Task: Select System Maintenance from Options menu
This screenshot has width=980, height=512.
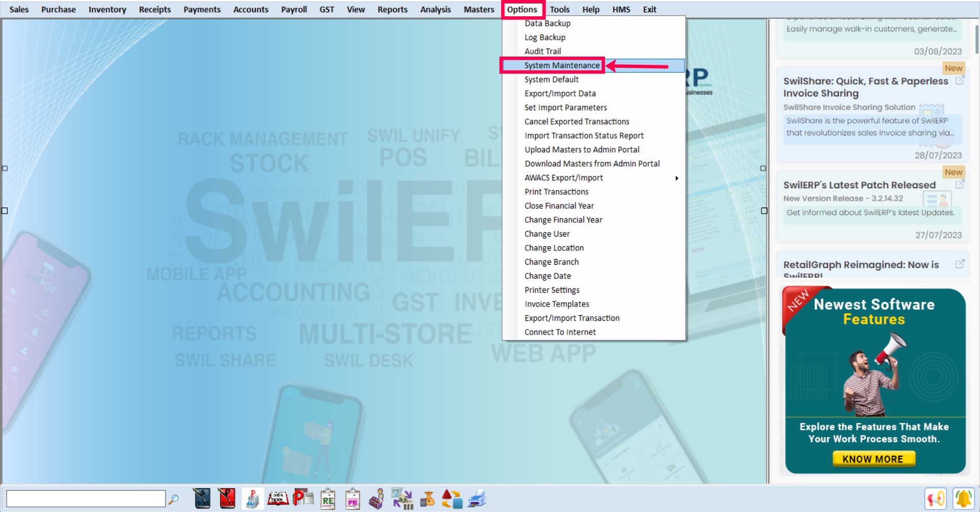Action: 562,65
